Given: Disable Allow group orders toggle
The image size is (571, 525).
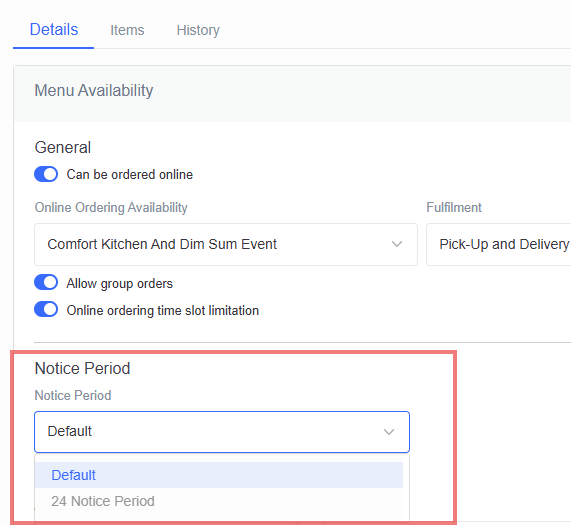Looking at the screenshot, I should 46,283.
